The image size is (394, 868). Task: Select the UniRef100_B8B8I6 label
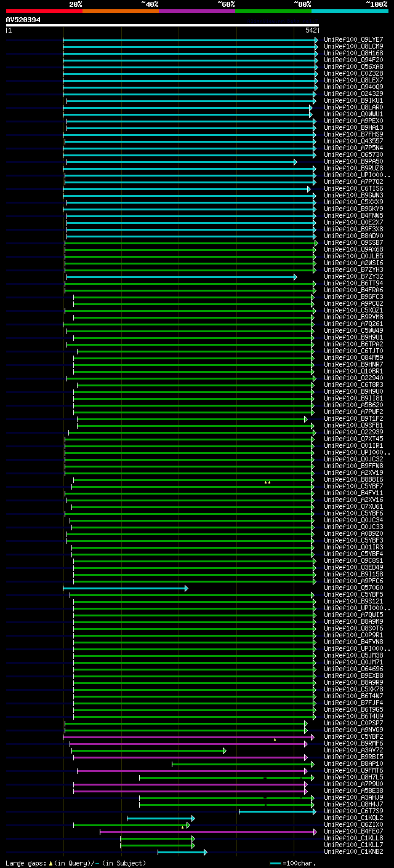click(353, 479)
